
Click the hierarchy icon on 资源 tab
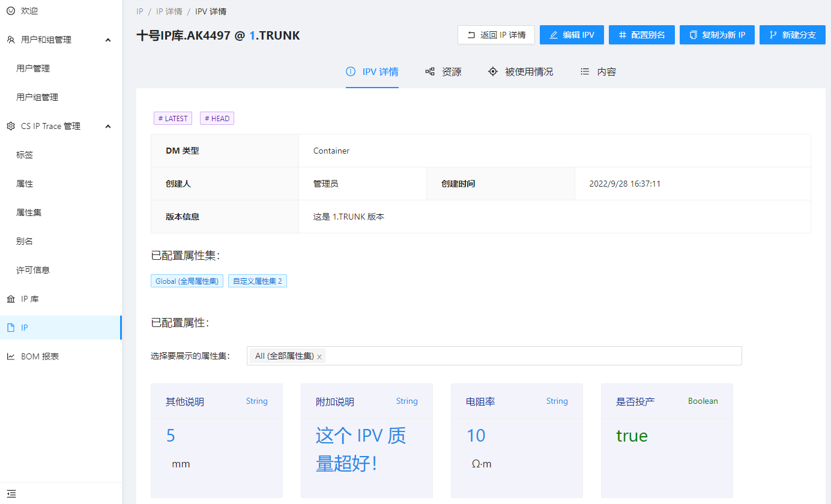click(x=430, y=71)
